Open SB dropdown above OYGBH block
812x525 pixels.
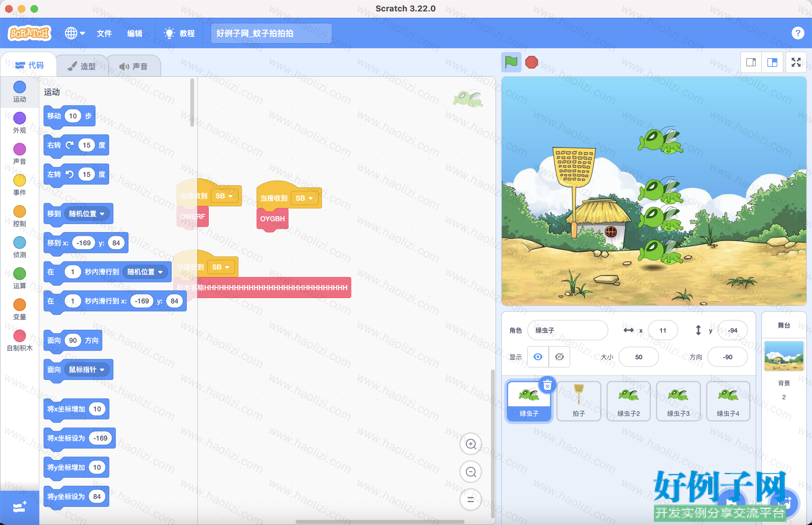(x=304, y=198)
